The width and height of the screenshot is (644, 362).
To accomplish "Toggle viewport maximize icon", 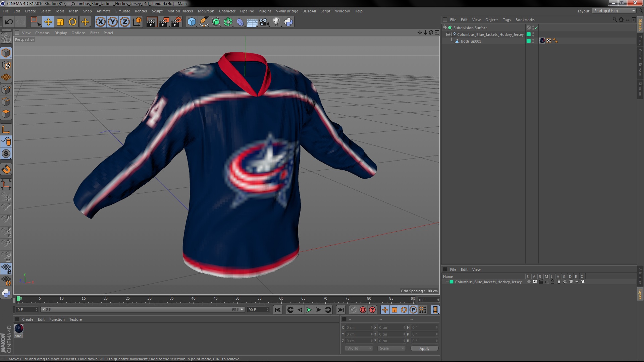I will click(437, 33).
